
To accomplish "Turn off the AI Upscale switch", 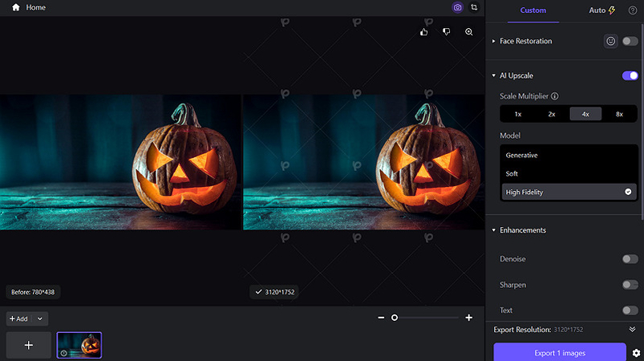I will coord(630,75).
